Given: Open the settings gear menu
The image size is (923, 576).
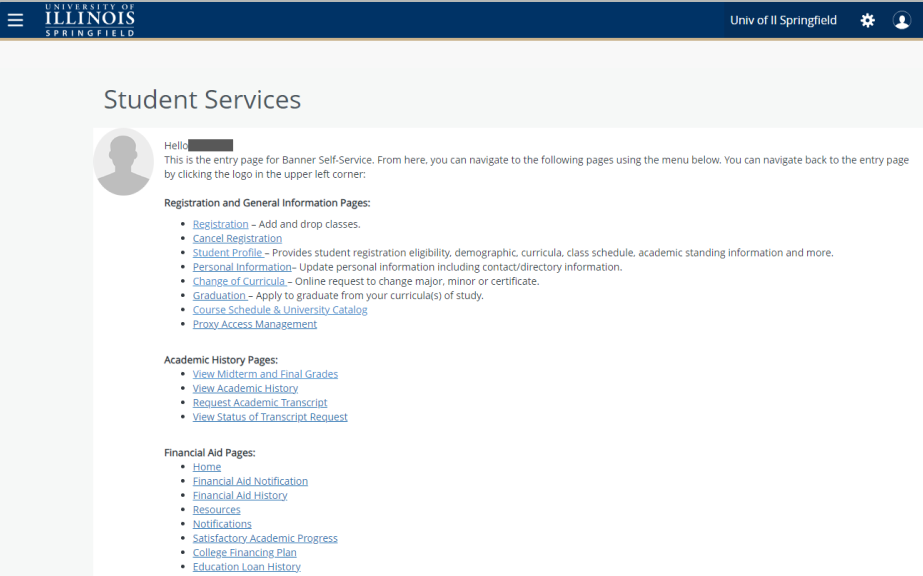Looking at the screenshot, I should [867, 20].
